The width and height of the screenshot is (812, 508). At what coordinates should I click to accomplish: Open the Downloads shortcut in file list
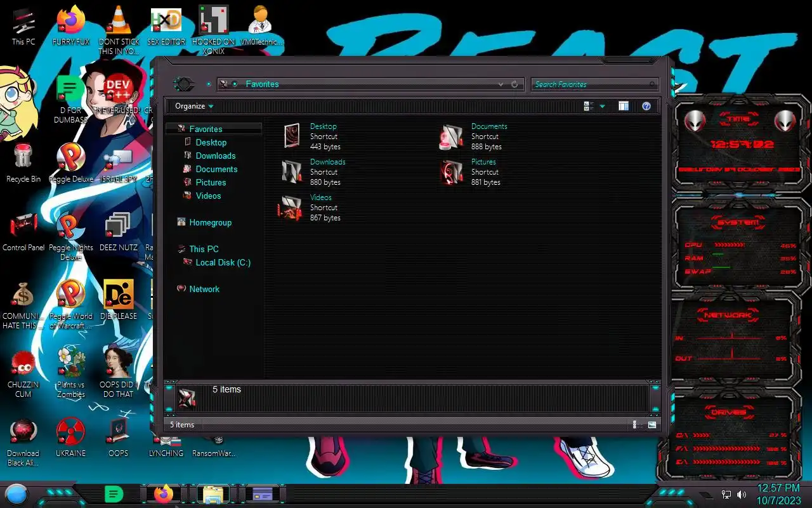click(313, 172)
